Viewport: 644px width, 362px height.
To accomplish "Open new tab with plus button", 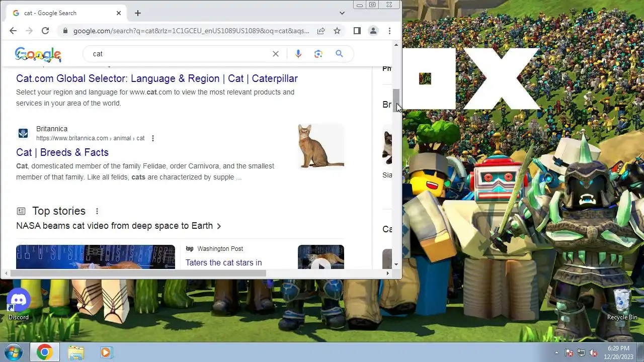I will 137,13.
